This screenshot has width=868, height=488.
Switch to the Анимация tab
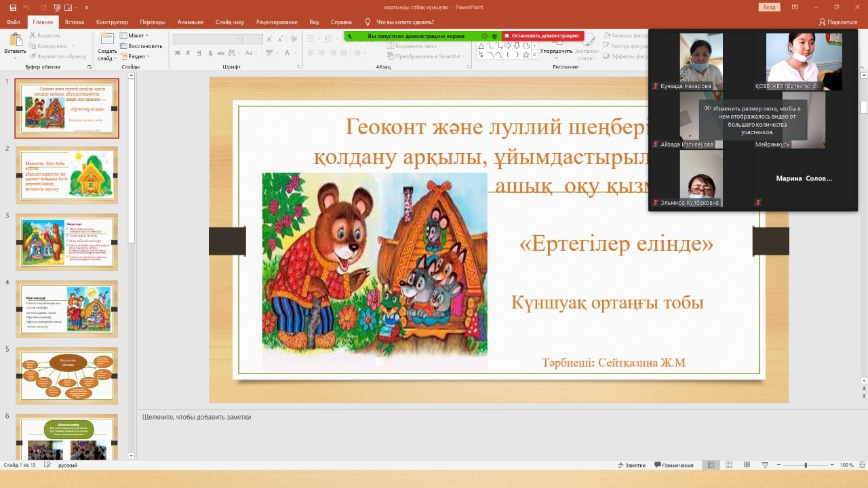pyautogui.click(x=190, y=22)
